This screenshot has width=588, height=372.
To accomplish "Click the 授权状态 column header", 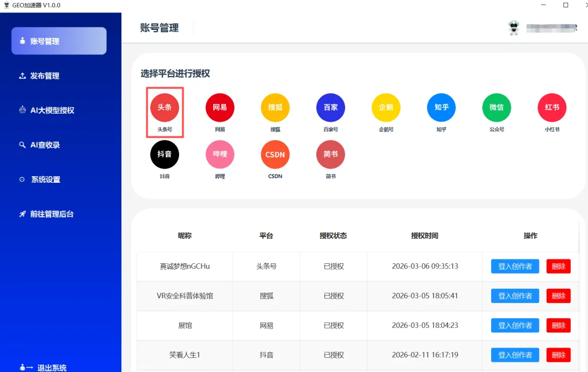I will click(333, 235).
